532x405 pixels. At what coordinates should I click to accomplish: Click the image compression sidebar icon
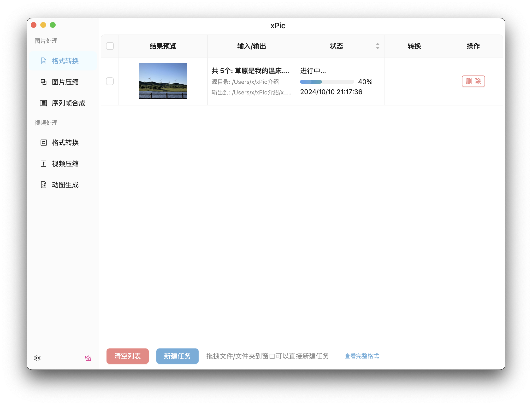pos(43,82)
